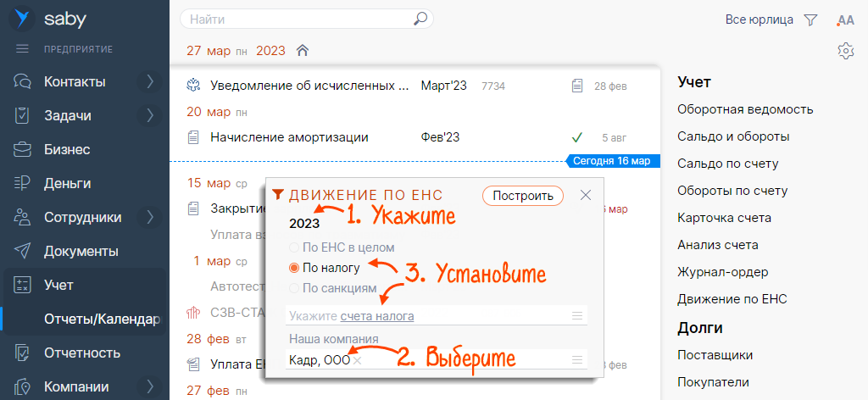Click icon beside Уведомление об исчисленных
This screenshot has width=868, height=400.
pos(192,86)
